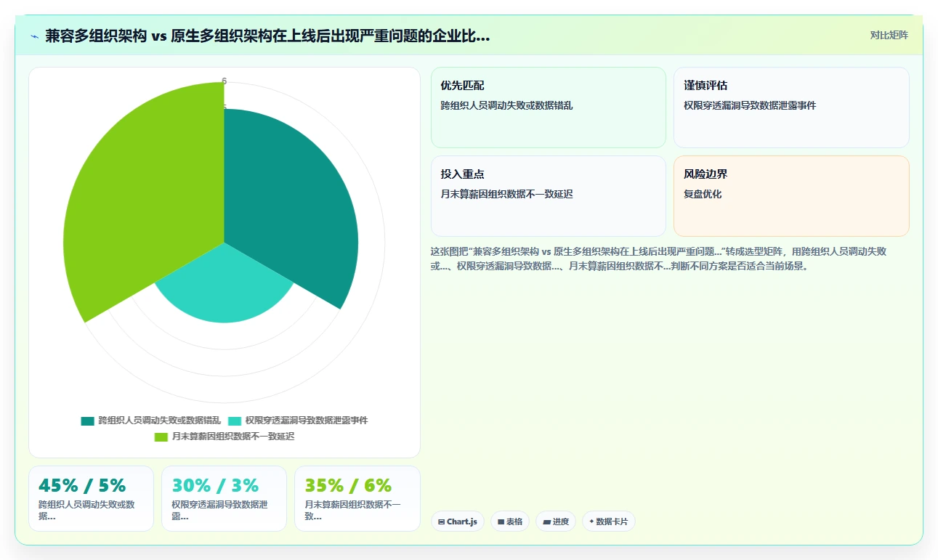Toggle legend item 月末算薪因组织数据不一致延迟
This screenshot has height=560, width=938.
225,437
